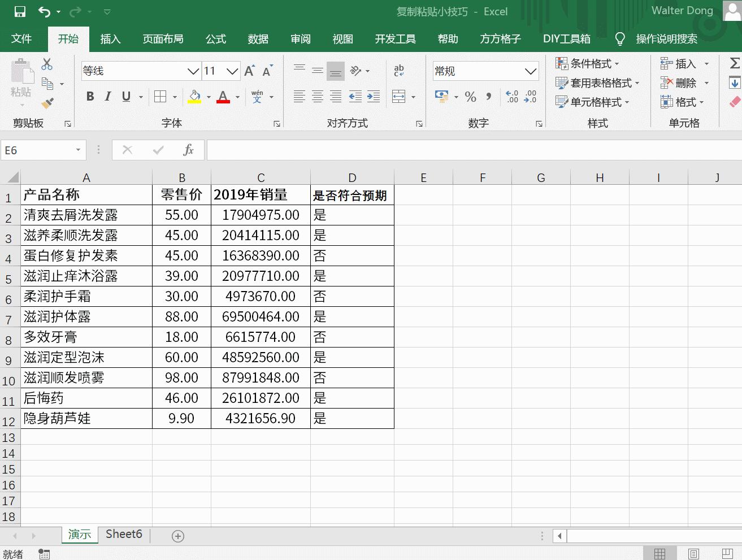Open the font size dropdown
This screenshot has height=560, width=742.
tap(233, 71)
